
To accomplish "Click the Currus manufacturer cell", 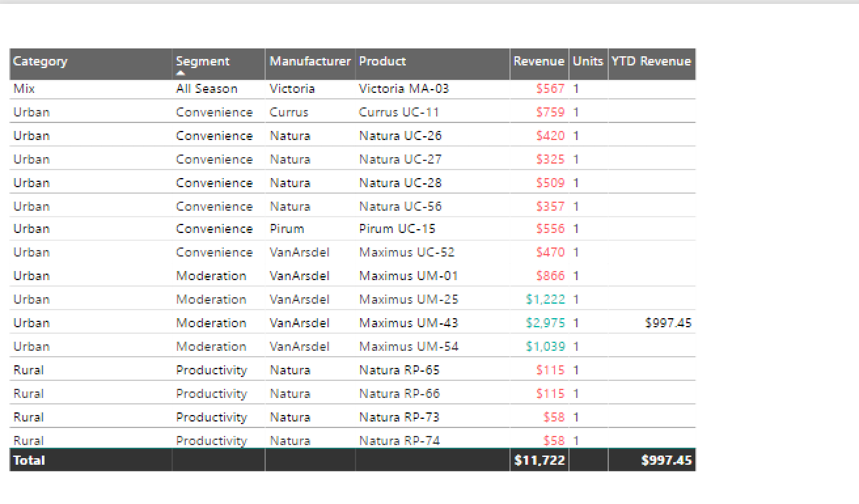I will (289, 112).
